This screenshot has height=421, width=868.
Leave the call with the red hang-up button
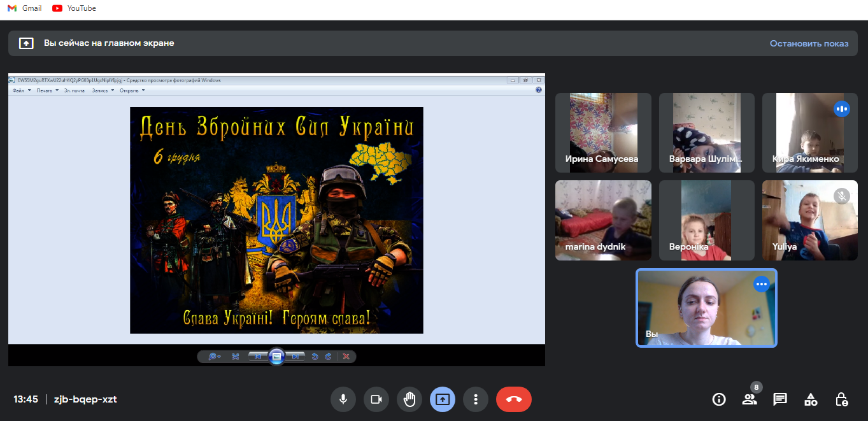click(x=514, y=399)
